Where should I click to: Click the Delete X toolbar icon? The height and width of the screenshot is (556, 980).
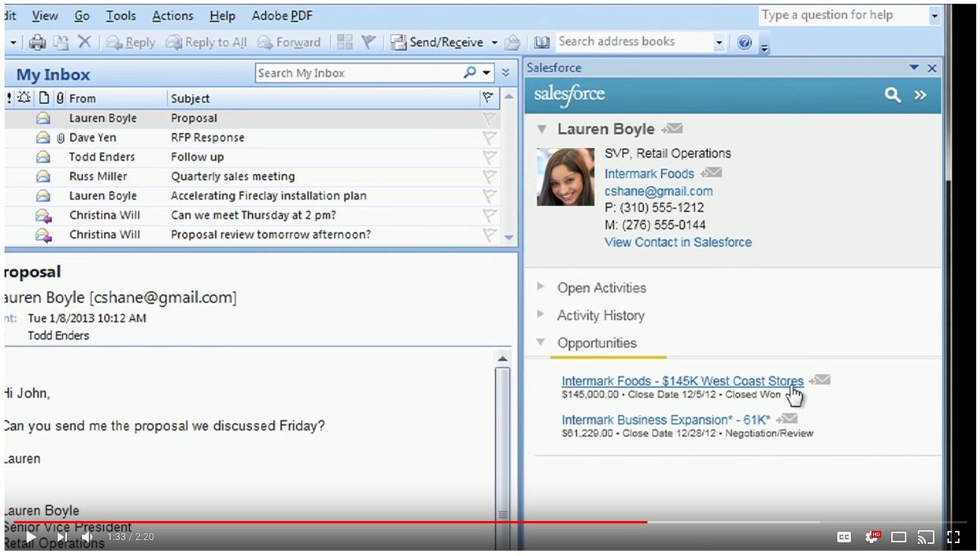click(84, 43)
